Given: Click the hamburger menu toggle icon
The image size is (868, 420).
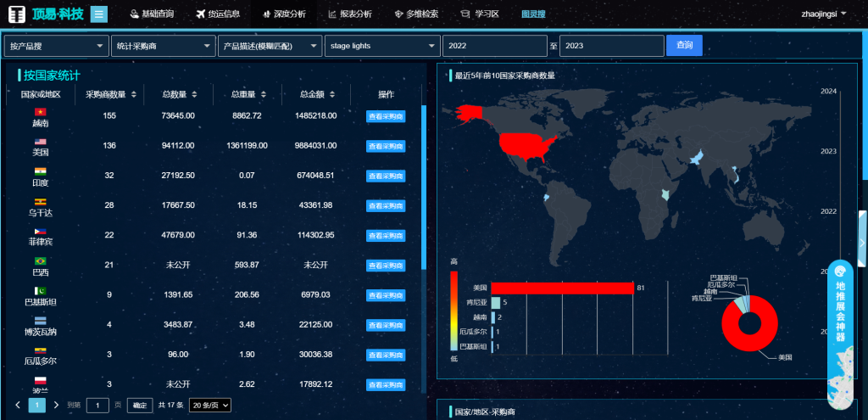Looking at the screenshot, I should (99, 14).
